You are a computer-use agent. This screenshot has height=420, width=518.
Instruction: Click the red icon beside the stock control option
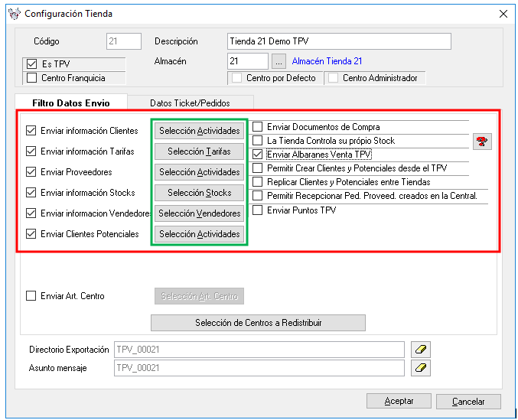point(482,141)
